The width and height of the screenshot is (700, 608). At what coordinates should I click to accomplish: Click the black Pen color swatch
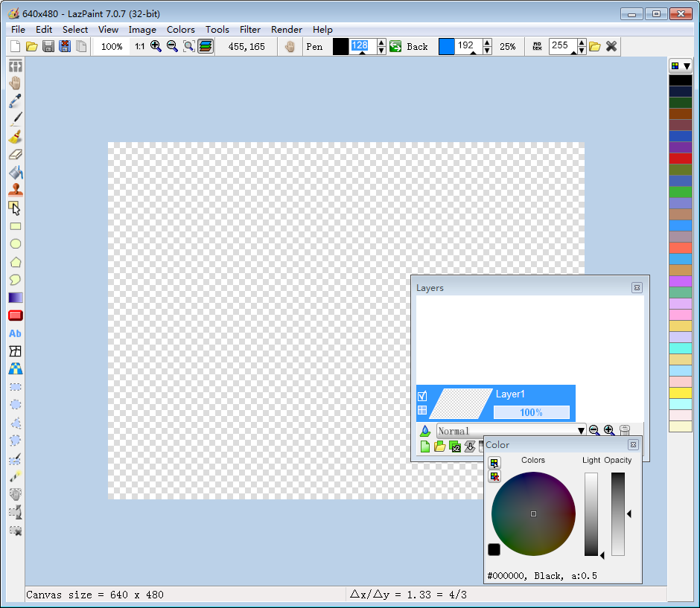340,46
